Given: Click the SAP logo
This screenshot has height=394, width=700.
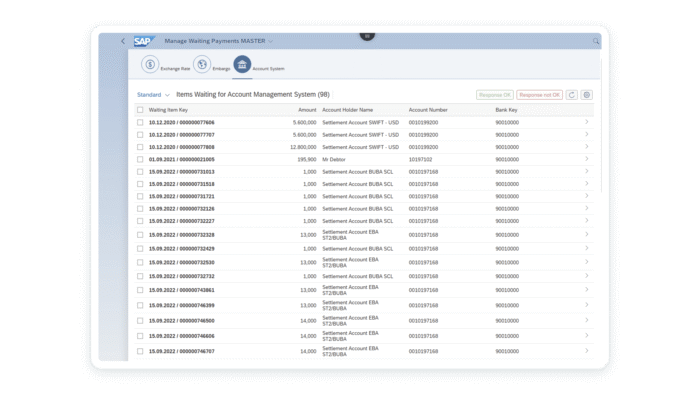Looking at the screenshot, I should [144, 41].
